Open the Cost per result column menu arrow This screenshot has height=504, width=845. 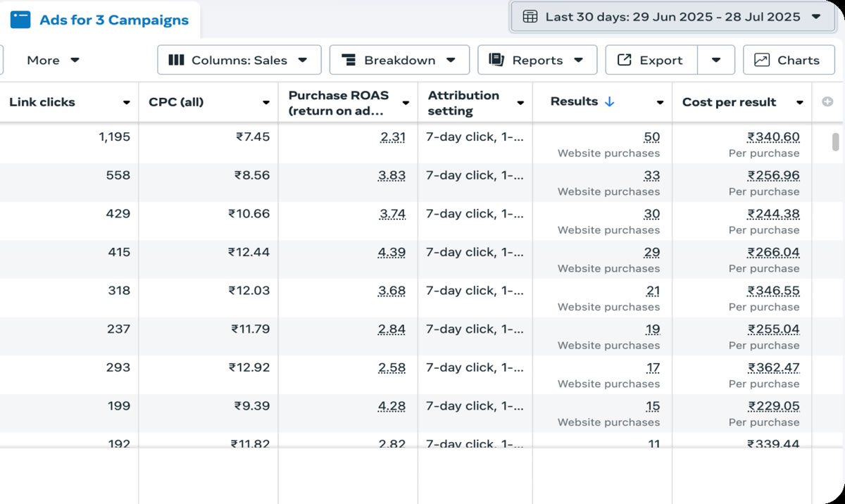[x=800, y=103]
